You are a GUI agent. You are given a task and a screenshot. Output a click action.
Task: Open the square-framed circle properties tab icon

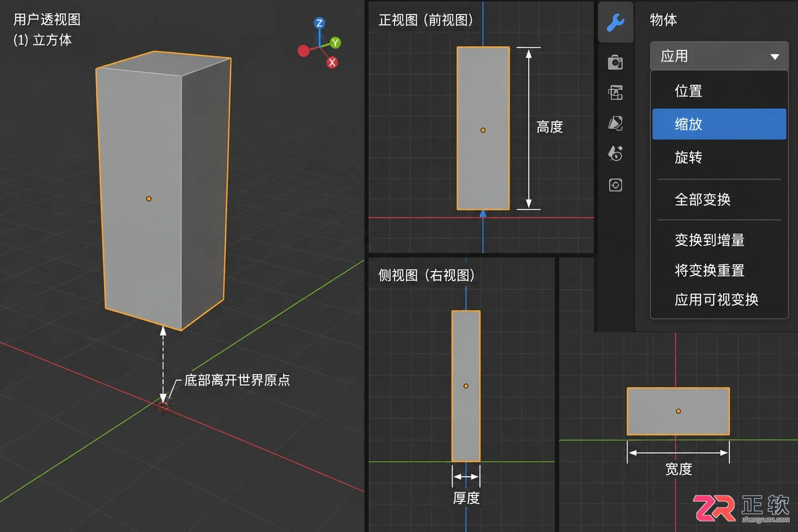[x=616, y=185]
